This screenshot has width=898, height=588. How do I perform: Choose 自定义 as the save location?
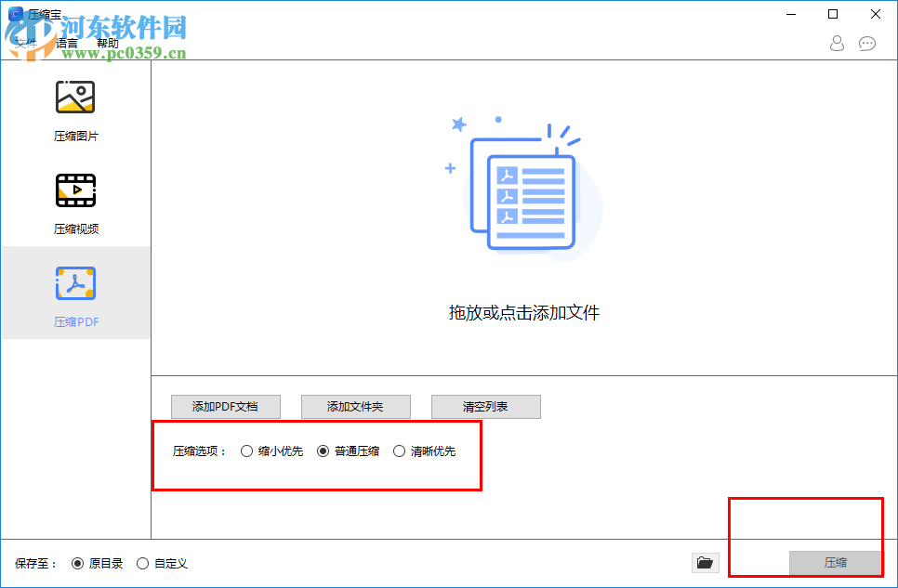point(141,563)
